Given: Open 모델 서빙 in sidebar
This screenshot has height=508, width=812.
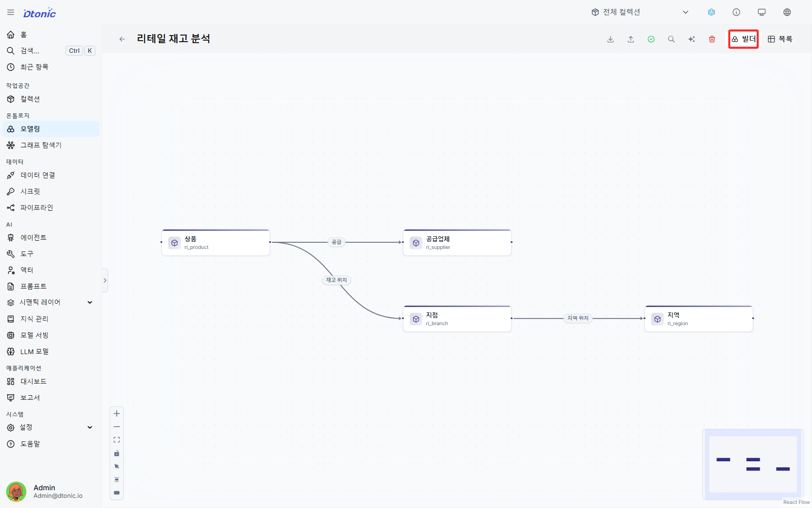Looking at the screenshot, I should [51, 335].
